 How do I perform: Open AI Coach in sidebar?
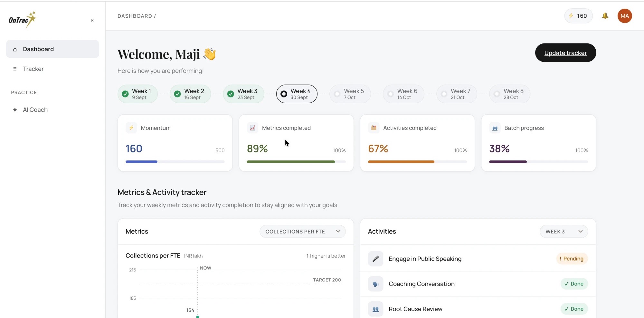tap(52, 110)
